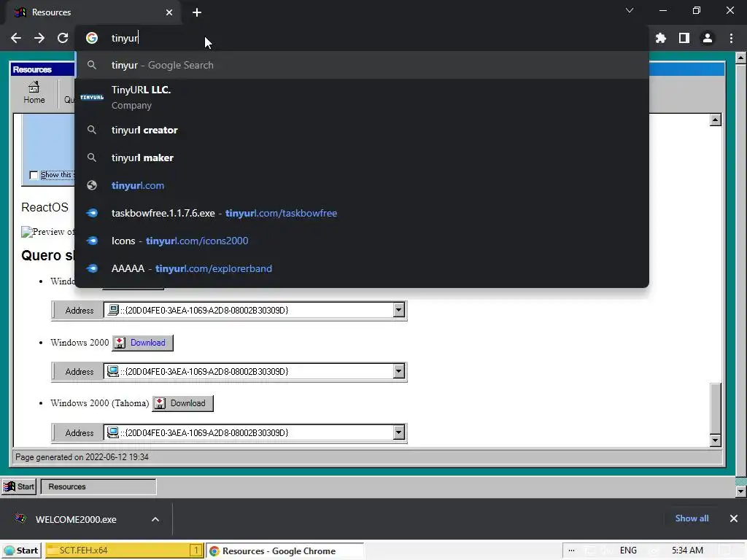Close the downloads bar
The width and height of the screenshot is (747, 560).
[x=734, y=518]
